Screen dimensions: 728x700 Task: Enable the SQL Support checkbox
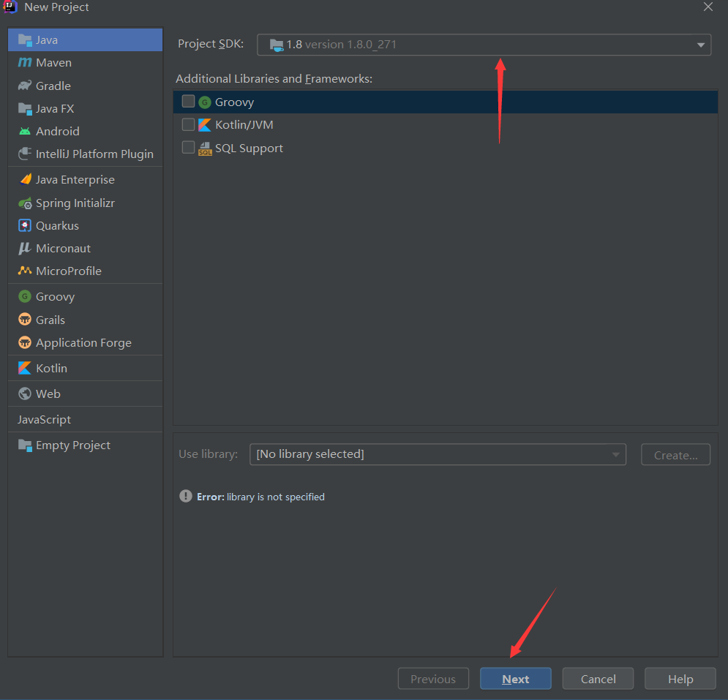pyautogui.click(x=188, y=147)
